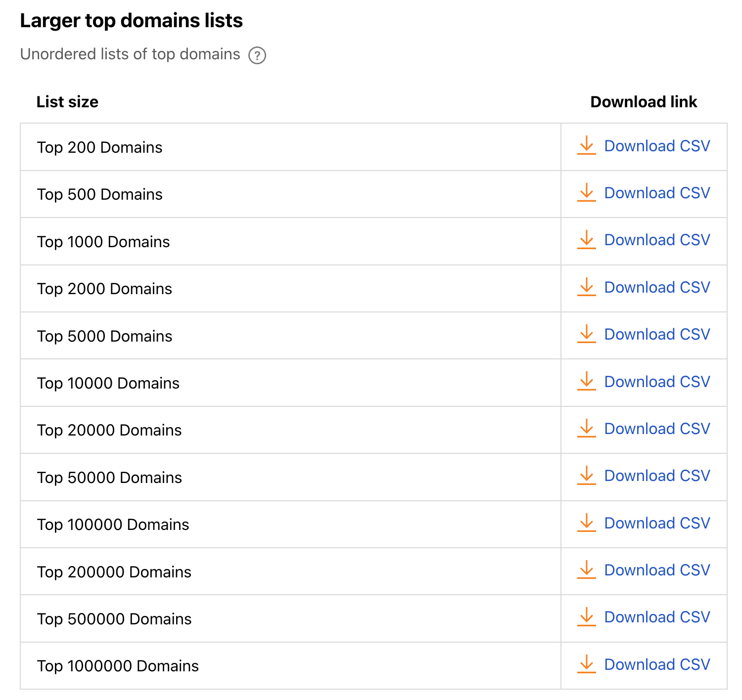Download CSV link for Top 500000 Domains
Screen dimensions: 742x700
[x=657, y=617]
